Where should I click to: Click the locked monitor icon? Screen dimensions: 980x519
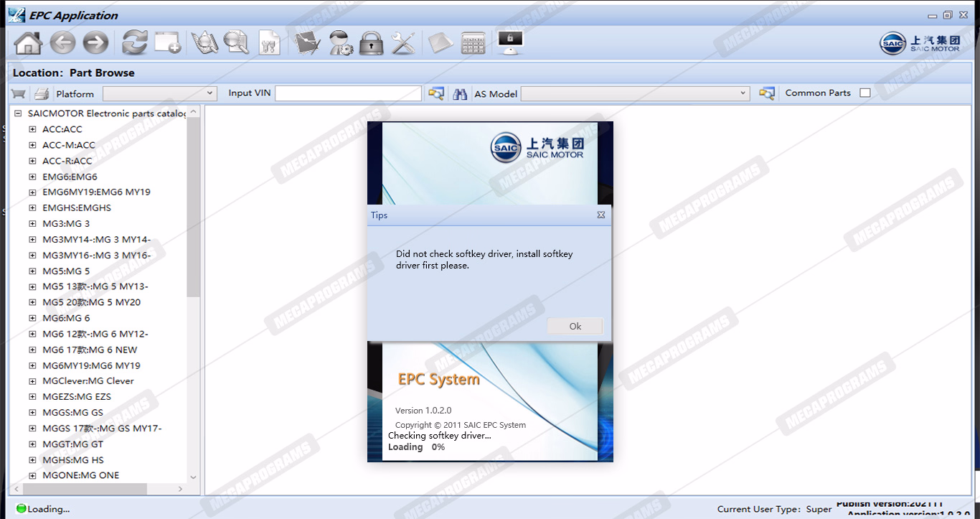(x=509, y=42)
